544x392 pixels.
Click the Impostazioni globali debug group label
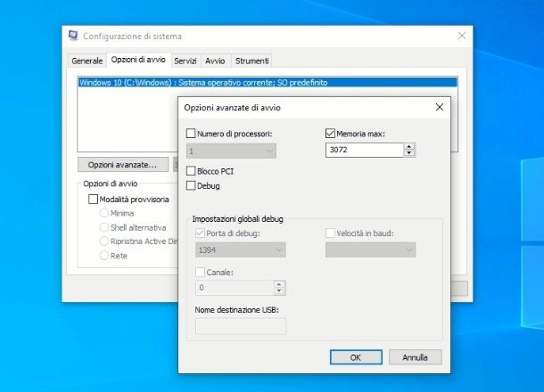coord(237,219)
